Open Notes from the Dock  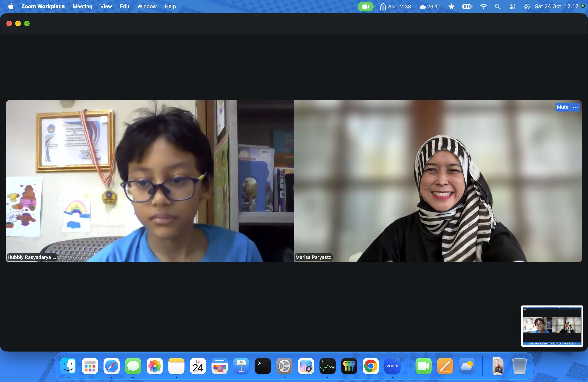176,366
